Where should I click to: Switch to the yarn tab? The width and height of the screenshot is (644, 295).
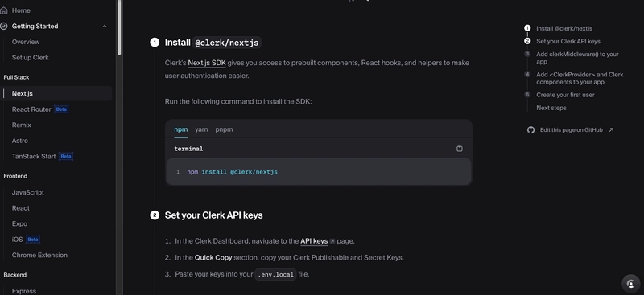[x=201, y=129]
